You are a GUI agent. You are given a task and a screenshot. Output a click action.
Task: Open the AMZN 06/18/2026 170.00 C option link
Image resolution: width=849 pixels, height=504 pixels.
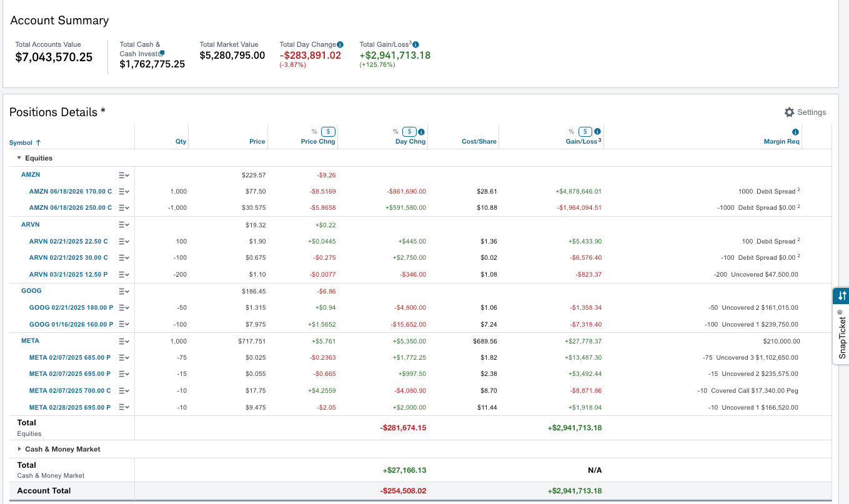click(71, 192)
